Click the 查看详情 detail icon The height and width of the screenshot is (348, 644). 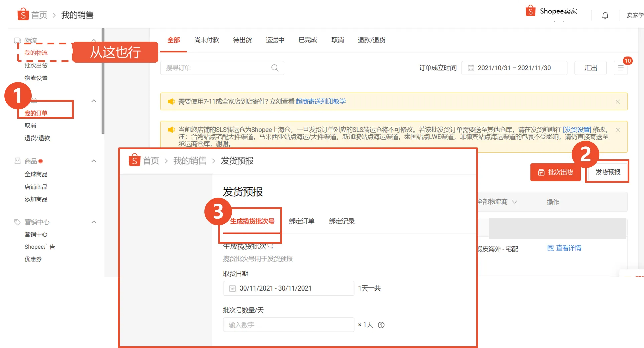[x=551, y=248]
